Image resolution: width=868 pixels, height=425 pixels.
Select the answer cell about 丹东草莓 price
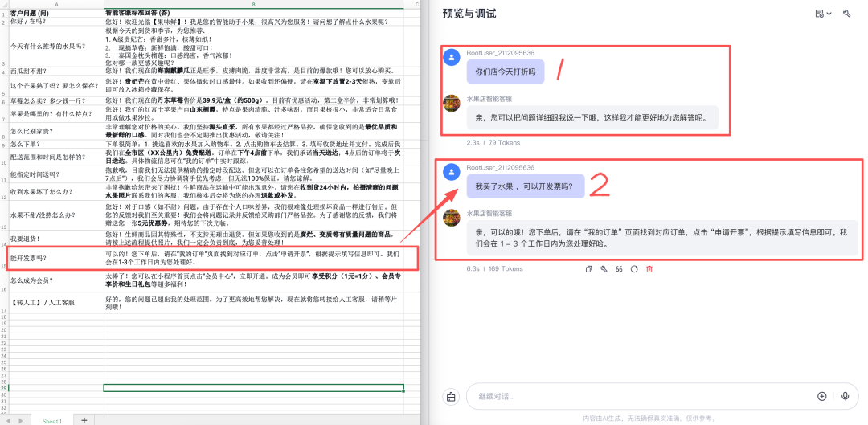click(x=253, y=100)
